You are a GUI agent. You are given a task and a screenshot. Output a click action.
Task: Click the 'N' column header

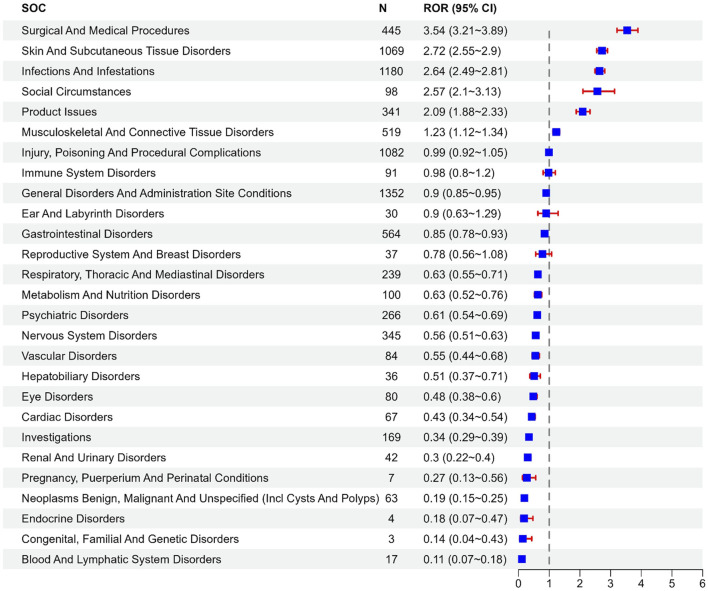click(x=382, y=8)
